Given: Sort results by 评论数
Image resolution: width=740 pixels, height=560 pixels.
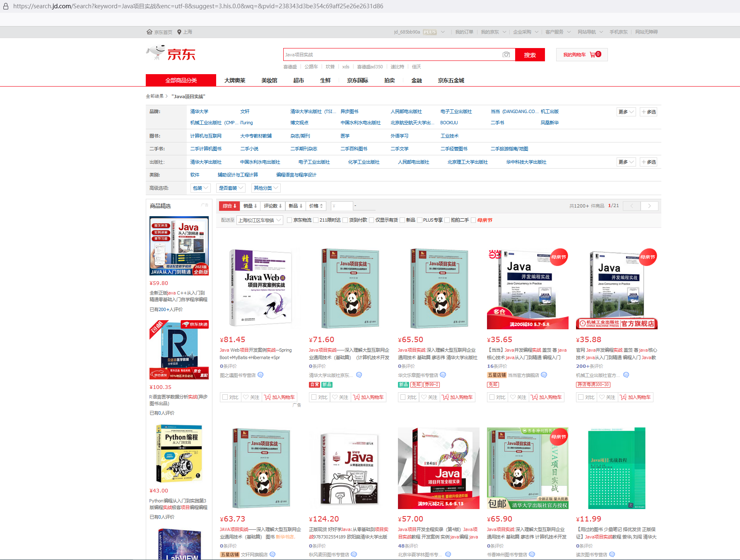Looking at the screenshot, I should tap(272, 206).
